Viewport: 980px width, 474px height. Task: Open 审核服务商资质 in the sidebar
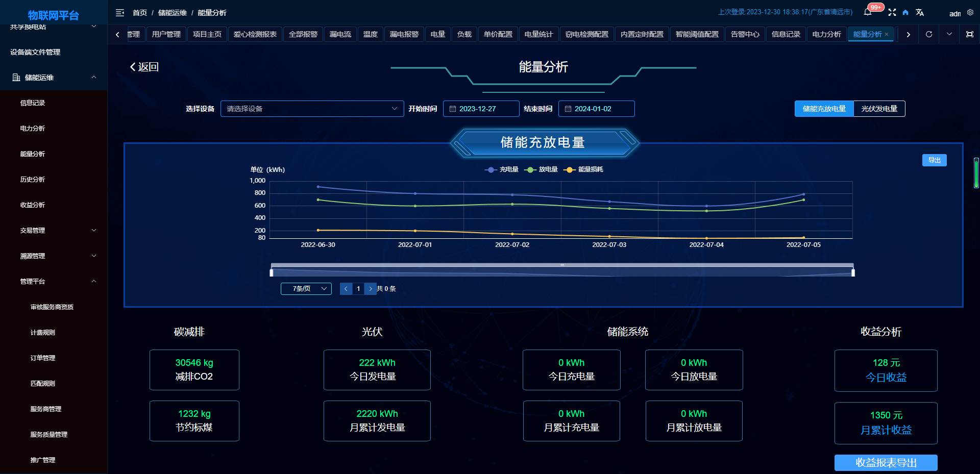(x=54, y=307)
